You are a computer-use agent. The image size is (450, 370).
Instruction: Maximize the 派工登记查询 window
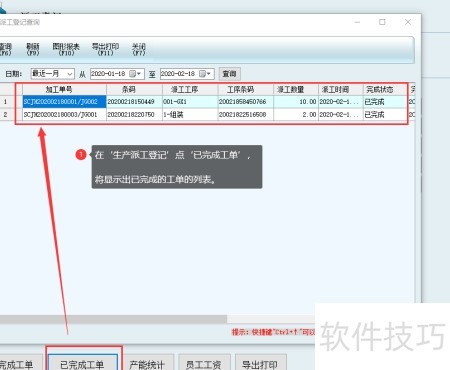[x=382, y=22]
